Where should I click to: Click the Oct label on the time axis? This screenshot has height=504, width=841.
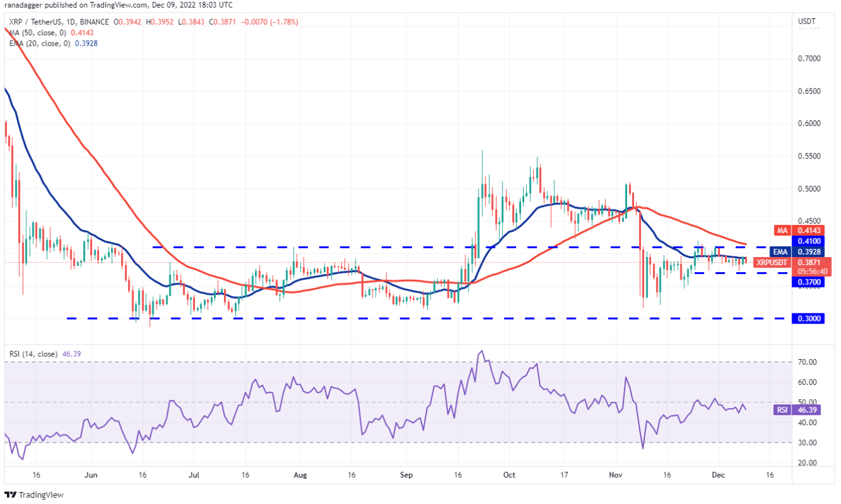(509, 475)
